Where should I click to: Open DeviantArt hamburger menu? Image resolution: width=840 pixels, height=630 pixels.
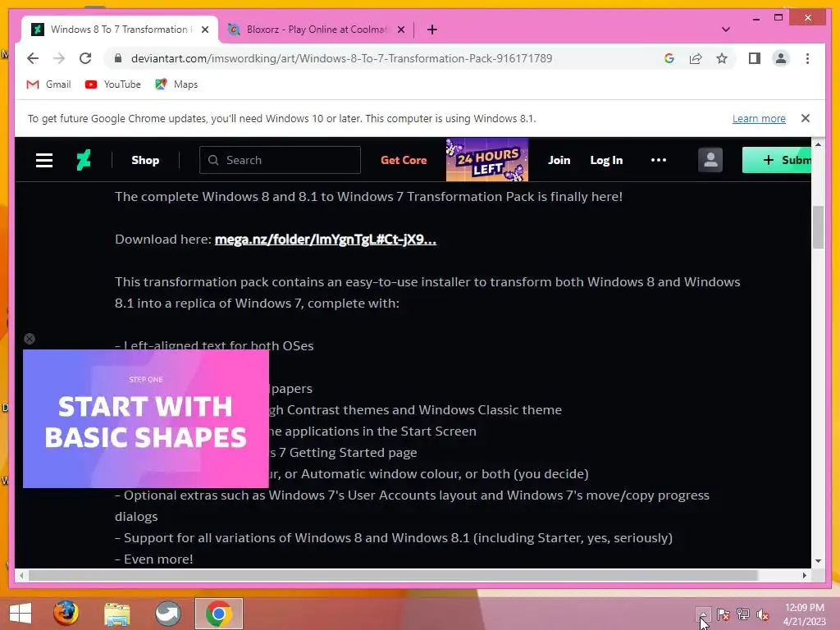click(44, 160)
